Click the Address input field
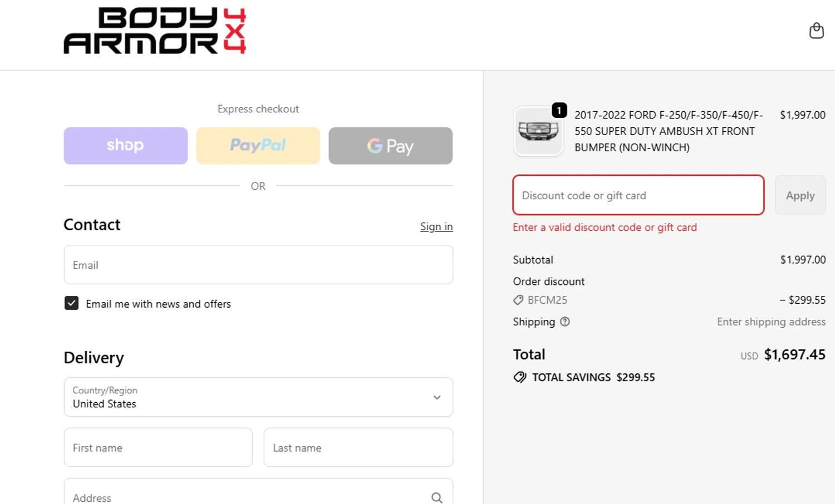The height and width of the screenshot is (504, 835). (258, 492)
